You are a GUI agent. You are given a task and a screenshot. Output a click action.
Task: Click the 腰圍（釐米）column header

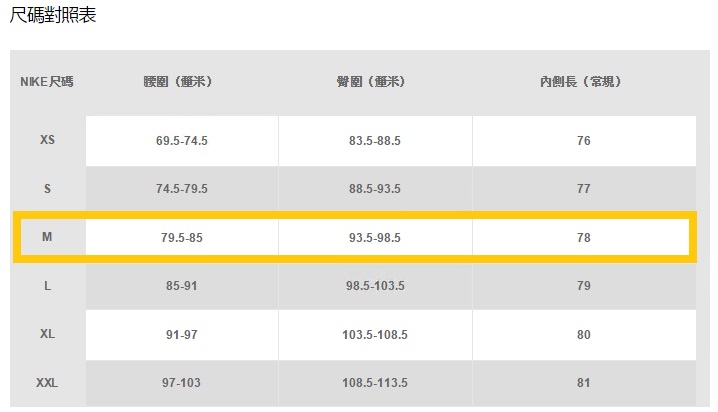coord(181,82)
